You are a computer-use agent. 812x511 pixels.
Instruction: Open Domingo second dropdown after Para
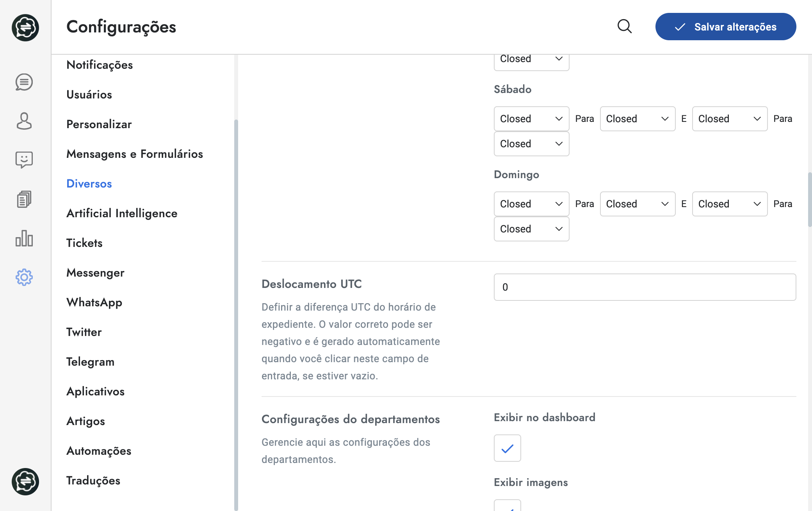638,204
